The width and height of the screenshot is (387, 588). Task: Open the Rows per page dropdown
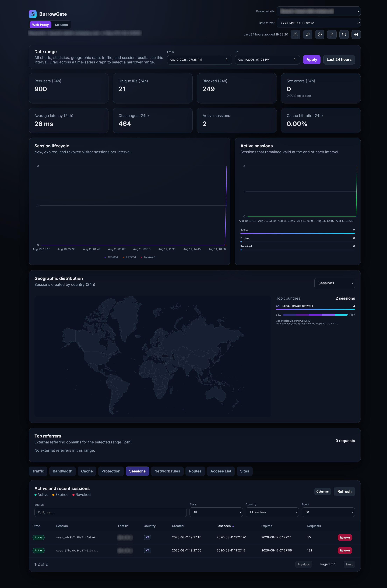(328, 512)
